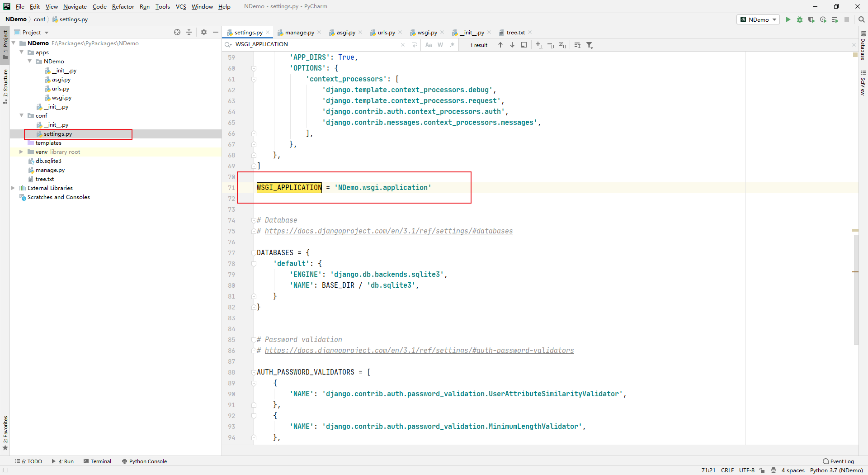Expand External Libraries in project tree
Screen dimensions: 868x475
point(13,188)
